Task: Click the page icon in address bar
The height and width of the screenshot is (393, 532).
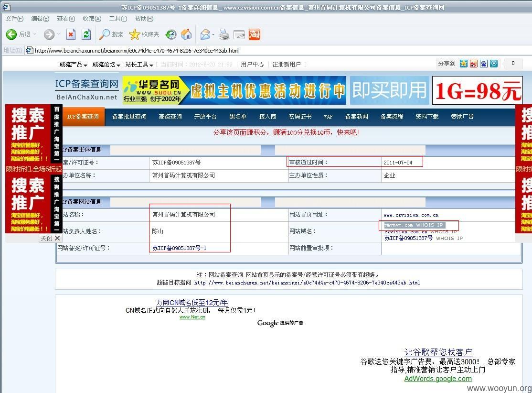Action: tap(29, 50)
